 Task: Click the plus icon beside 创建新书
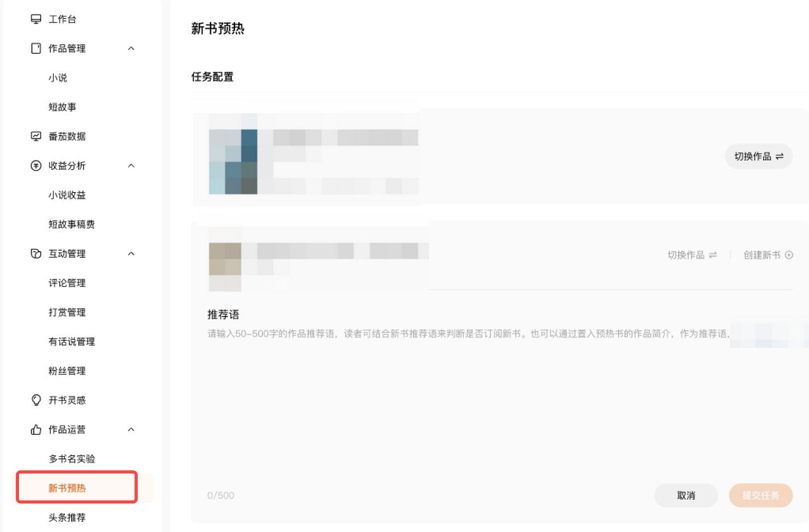788,255
